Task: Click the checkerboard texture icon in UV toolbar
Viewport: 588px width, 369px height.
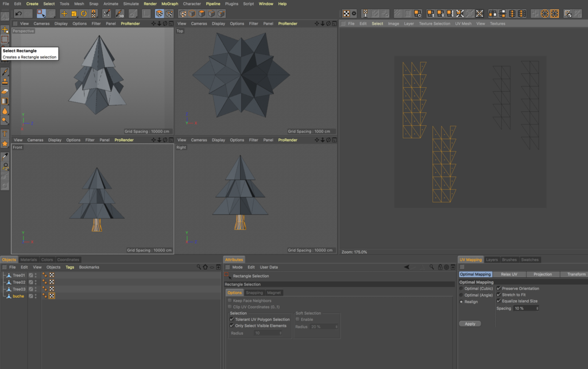Action: pyautogui.click(x=346, y=14)
